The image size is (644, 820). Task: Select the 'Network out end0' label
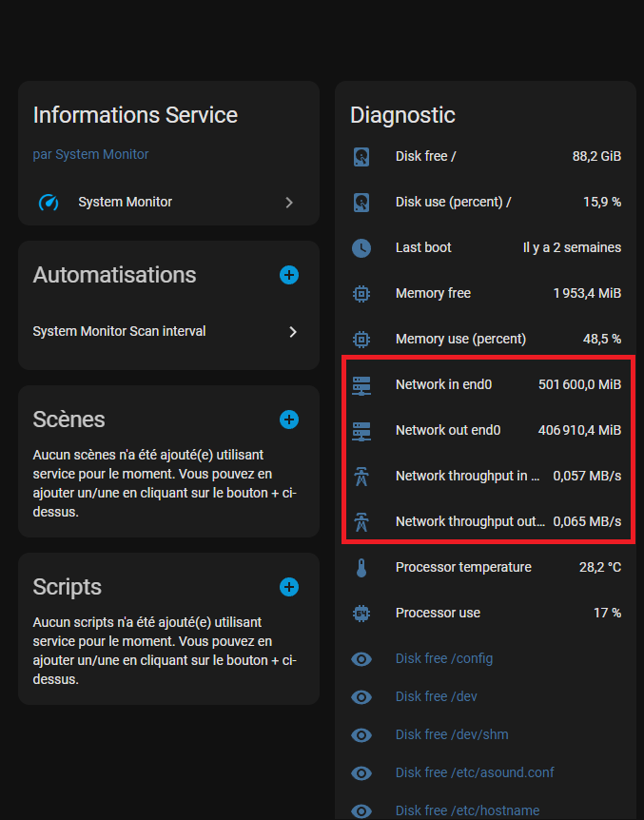tap(448, 430)
